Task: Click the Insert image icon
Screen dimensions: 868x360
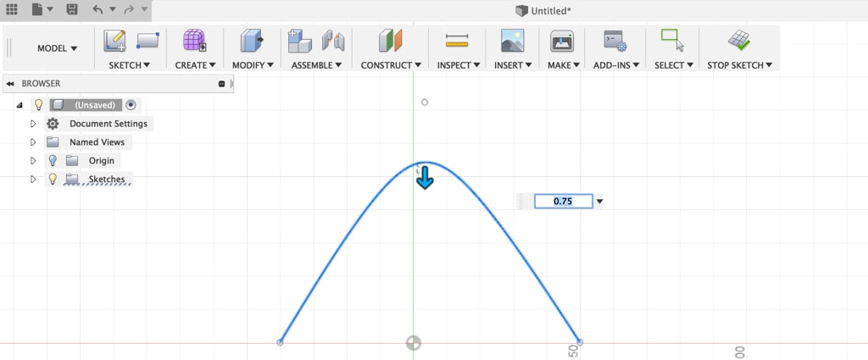Action: pyautogui.click(x=512, y=41)
